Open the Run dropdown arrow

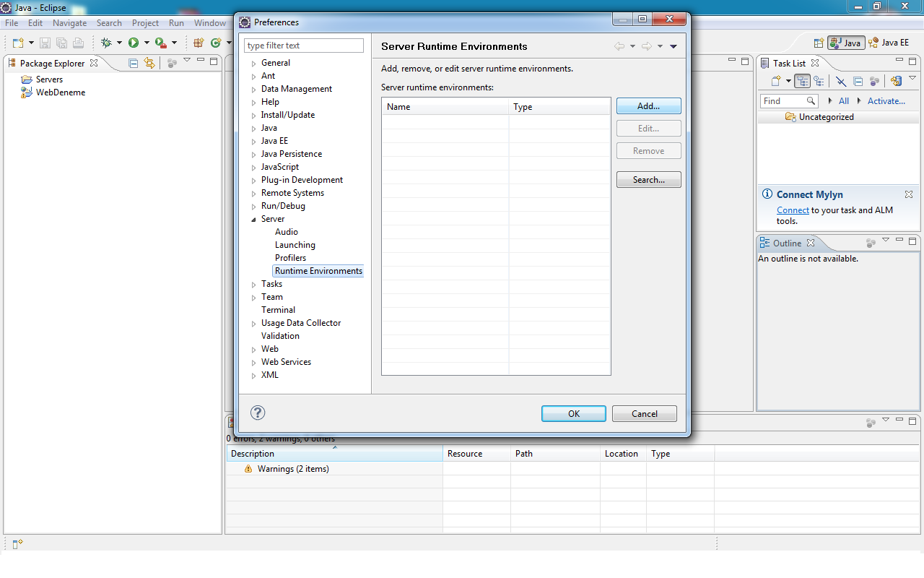147,43
